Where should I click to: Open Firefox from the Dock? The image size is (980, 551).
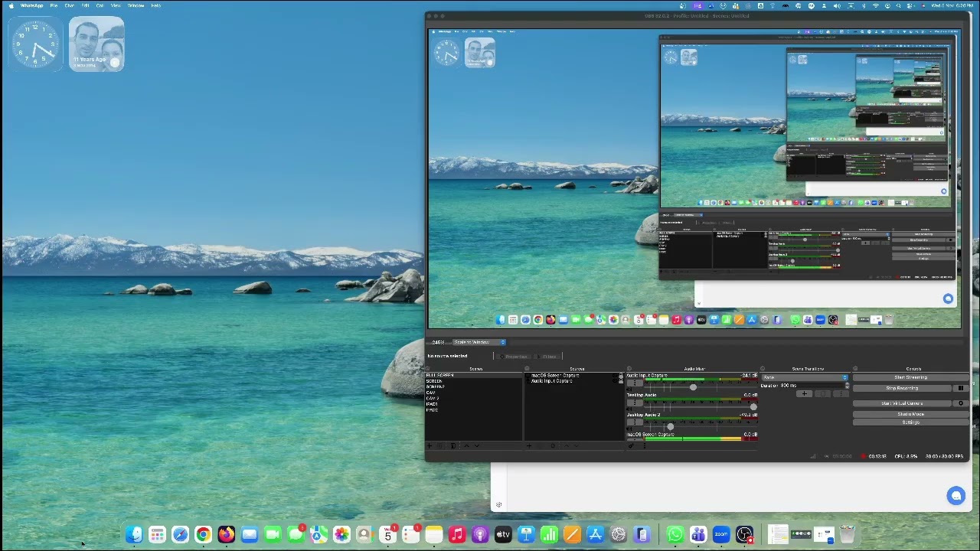pos(226,534)
